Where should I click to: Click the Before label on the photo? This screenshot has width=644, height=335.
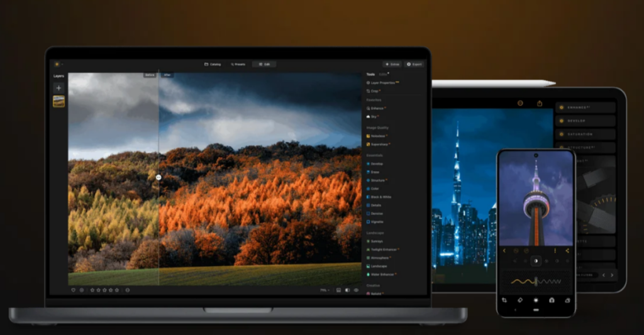150,75
